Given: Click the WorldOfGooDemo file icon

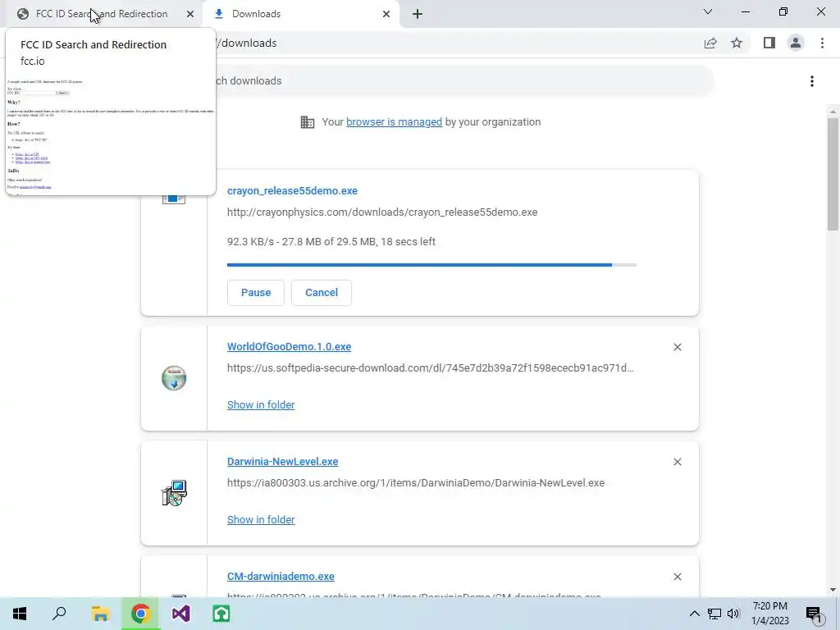Looking at the screenshot, I should (x=174, y=378).
